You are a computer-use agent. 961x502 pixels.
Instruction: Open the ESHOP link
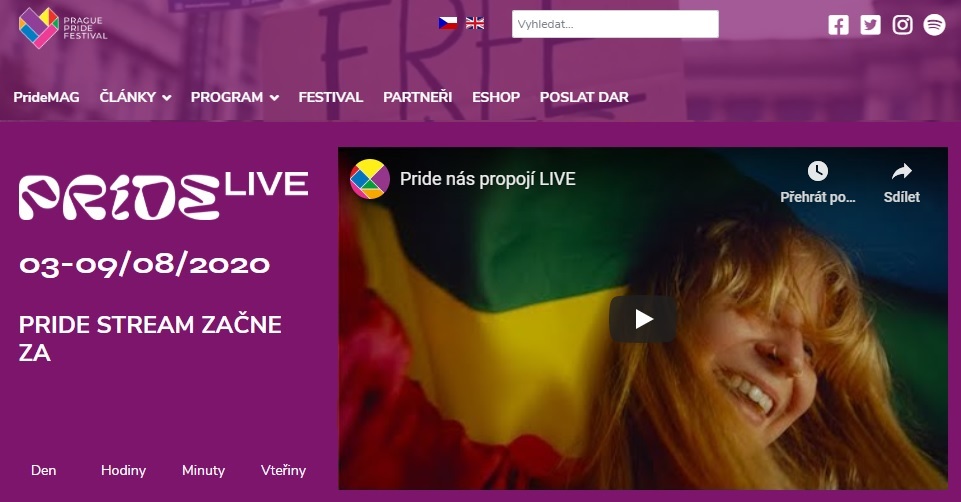[496, 97]
